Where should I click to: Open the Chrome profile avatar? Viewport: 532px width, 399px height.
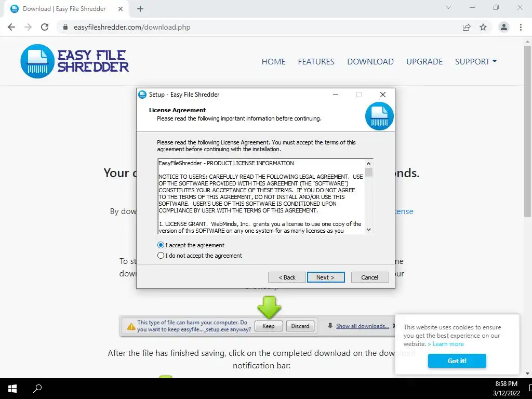504,27
